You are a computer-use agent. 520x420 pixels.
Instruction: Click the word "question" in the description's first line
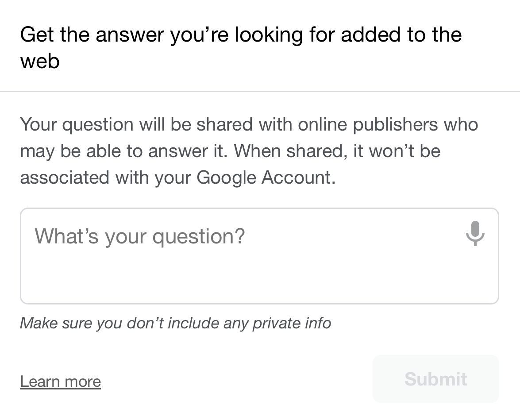98,124
